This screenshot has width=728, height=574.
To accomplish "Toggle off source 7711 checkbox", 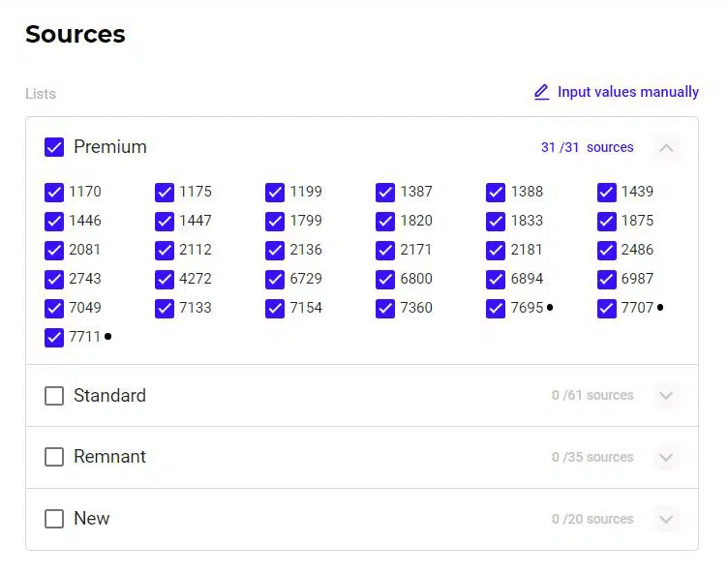I will [x=54, y=337].
